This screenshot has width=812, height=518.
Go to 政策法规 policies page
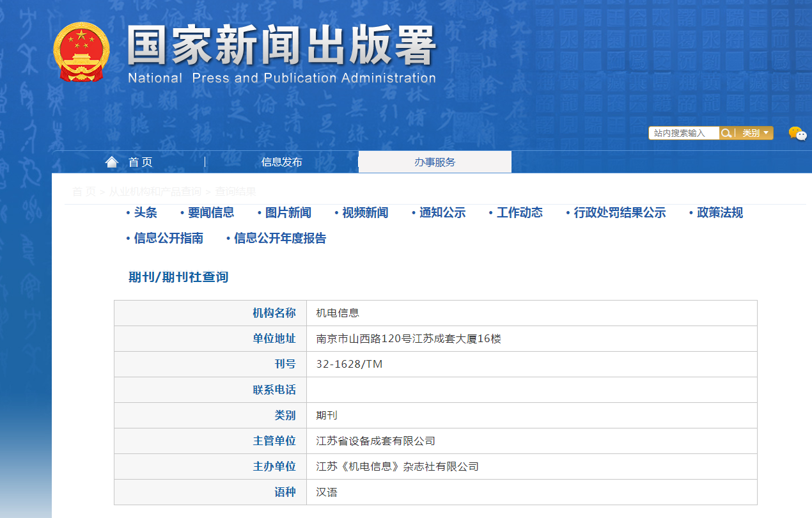[719, 213]
